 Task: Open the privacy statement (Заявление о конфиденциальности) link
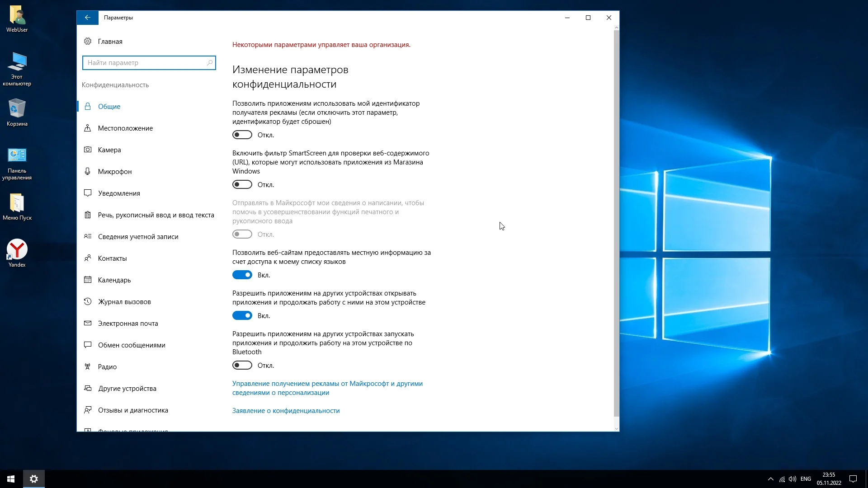pos(286,410)
